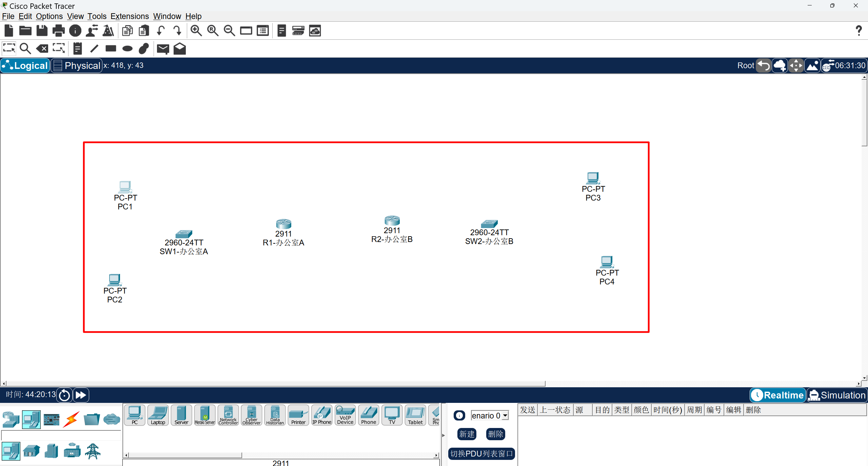Click the Root navigation label
The height and width of the screenshot is (466, 868).
[746, 66]
